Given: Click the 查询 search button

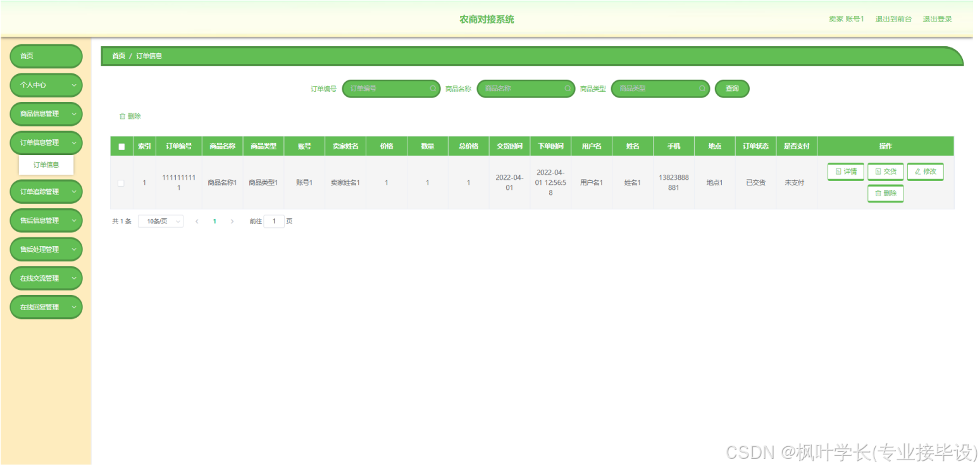Looking at the screenshot, I should point(732,89).
